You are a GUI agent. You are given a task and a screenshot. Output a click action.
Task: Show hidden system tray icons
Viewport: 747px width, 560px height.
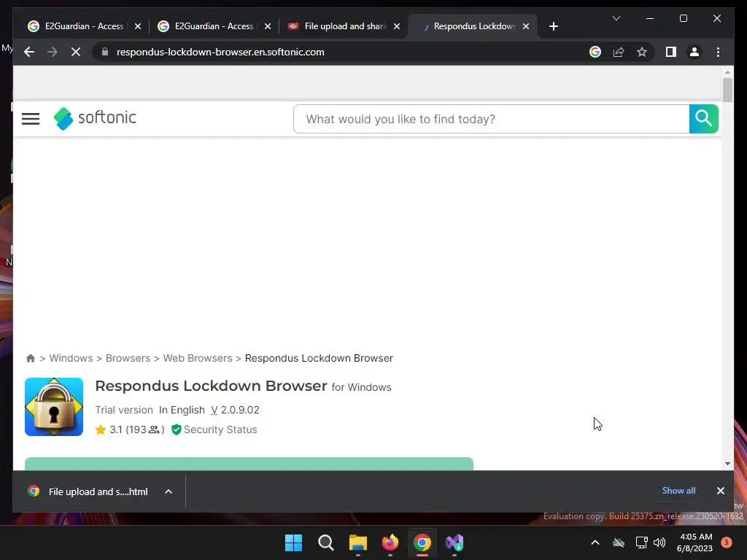[595, 542]
